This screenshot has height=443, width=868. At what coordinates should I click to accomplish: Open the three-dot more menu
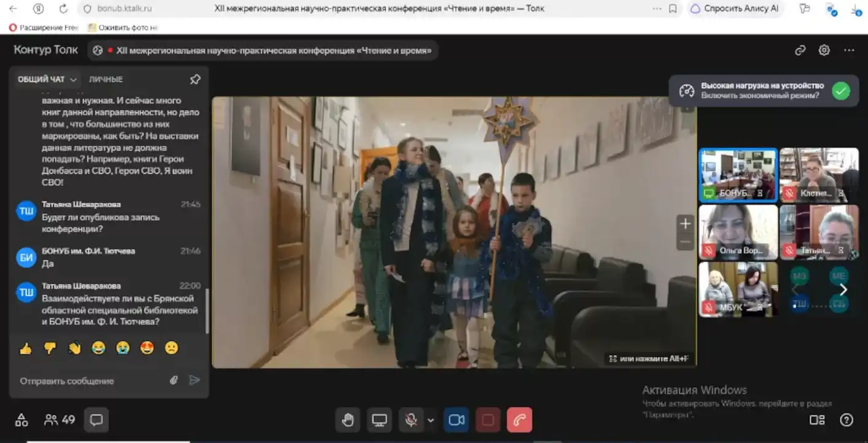click(x=849, y=50)
